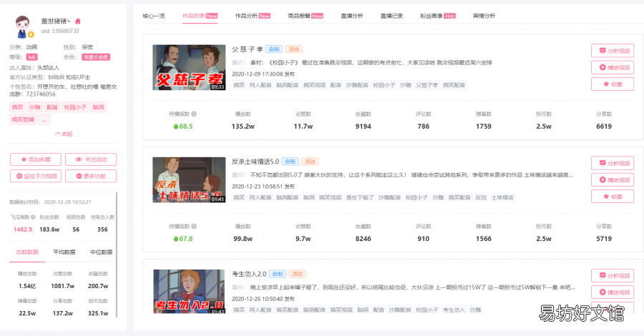Click the 搞笑 tag in profile
The width and height of the screenshot is (644, 336).
click(17, 107)
